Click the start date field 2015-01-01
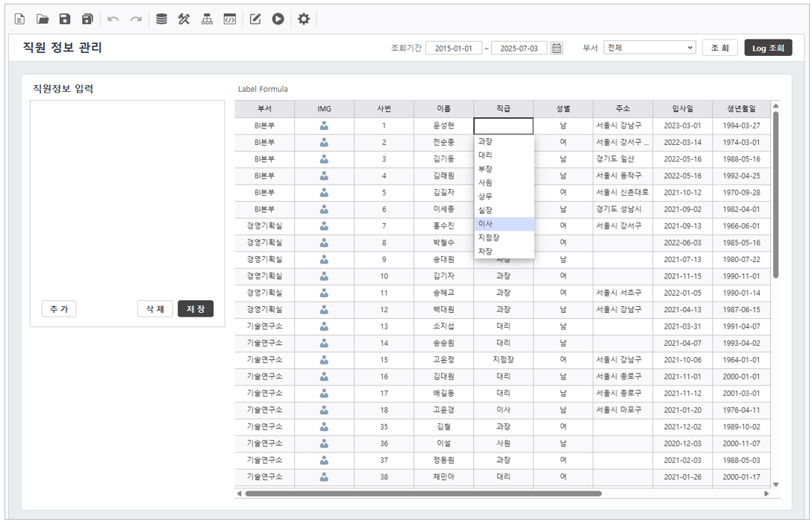Viewport: 812px width, 522px height. 454,48
